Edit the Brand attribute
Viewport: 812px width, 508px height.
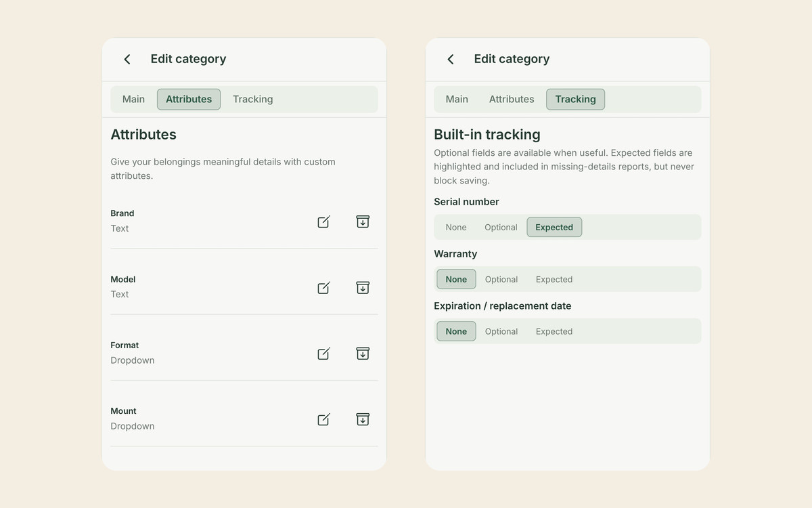(324, 221)
